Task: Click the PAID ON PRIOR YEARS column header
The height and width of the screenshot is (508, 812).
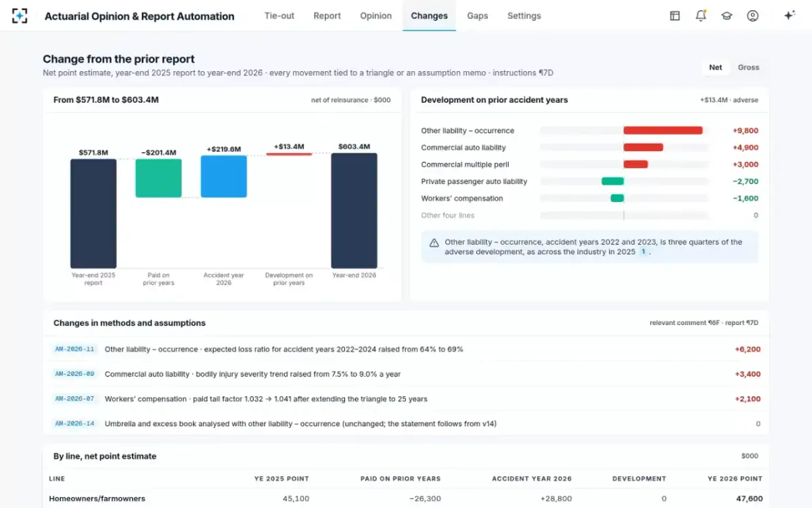Action: [401, 479]
